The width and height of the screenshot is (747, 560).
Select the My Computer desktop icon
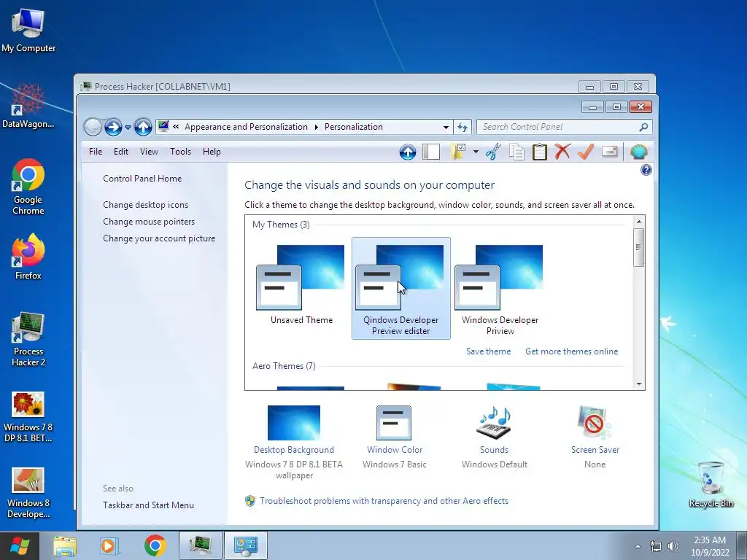click(x=28, y=29)
